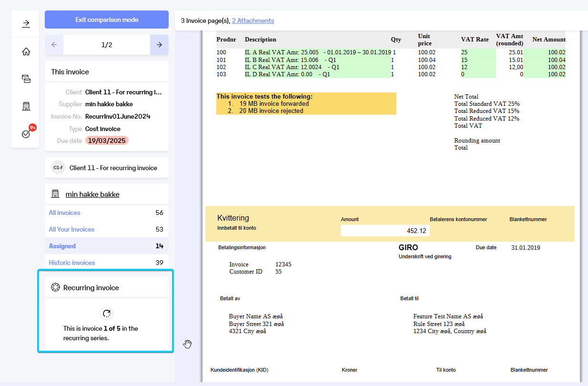Click the 3 Invoice page(s) text
Screen dimensions: 588x386
[x=205, y=20]
